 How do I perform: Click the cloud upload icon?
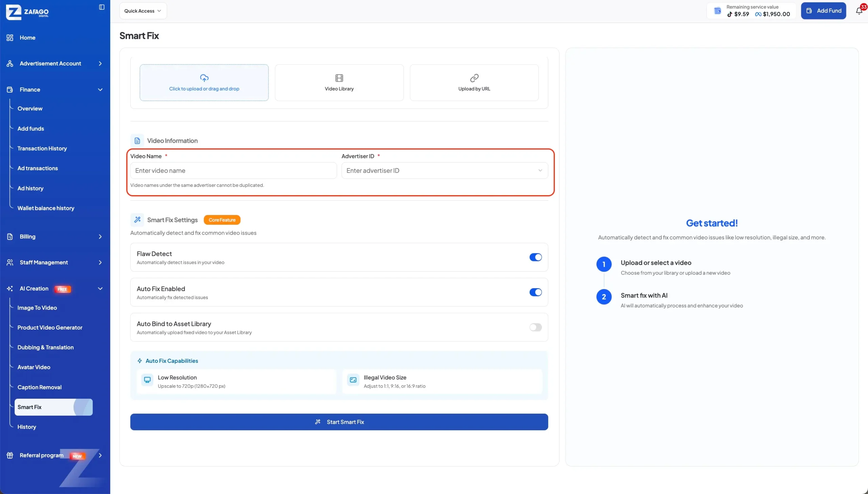click(204, 78)
